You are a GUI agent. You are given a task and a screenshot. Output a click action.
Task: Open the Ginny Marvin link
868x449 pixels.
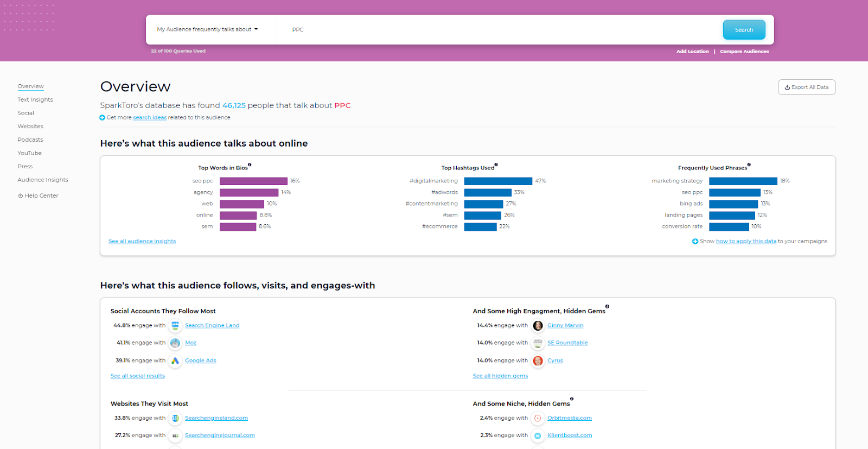tap(565, 326)
